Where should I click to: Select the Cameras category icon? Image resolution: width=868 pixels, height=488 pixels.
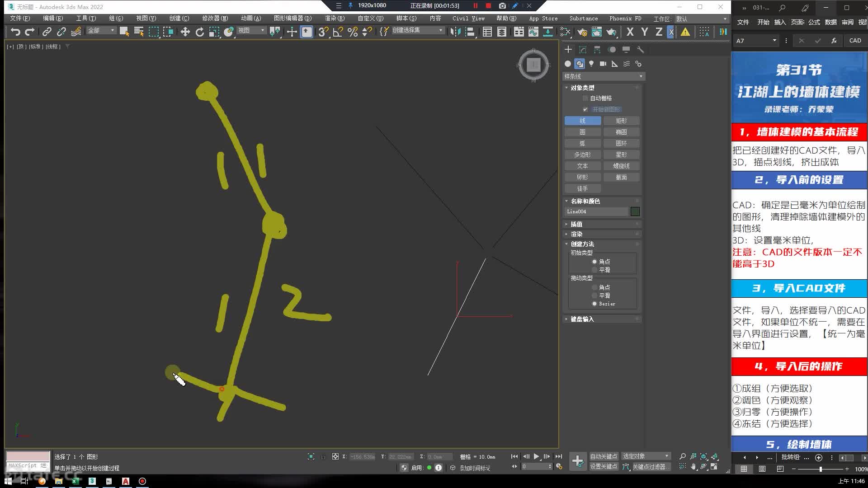603,64
